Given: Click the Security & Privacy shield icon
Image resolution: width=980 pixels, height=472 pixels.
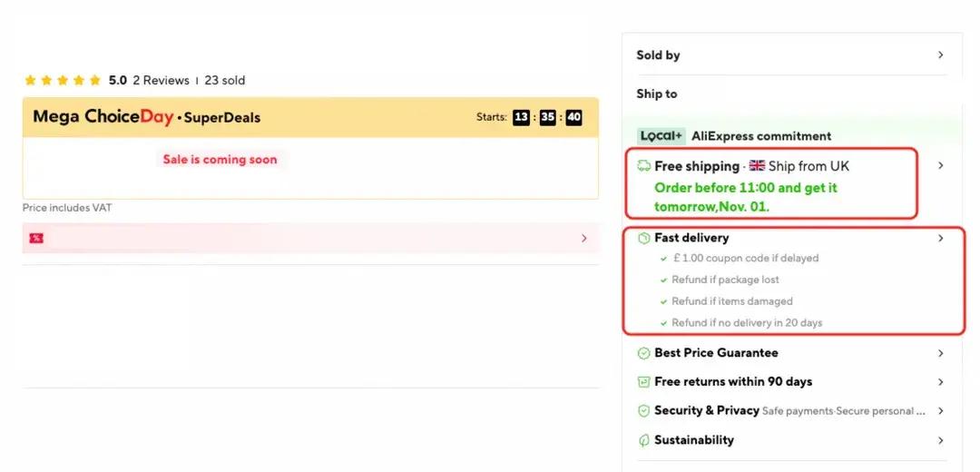Looking at the screenshot, I should coord(643,411).
